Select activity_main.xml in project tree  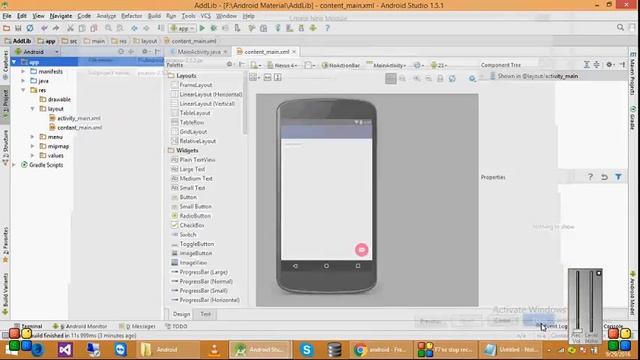[x=75, y=118]
